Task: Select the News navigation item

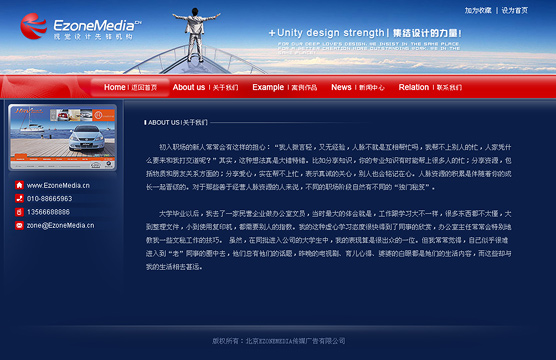Action: (x=358, y=87)
